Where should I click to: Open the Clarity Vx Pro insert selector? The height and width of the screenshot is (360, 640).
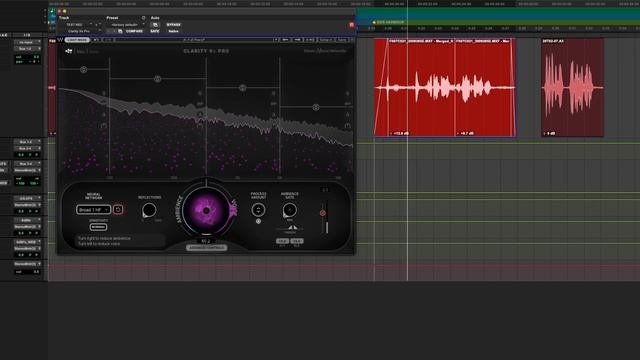(81, 31)
